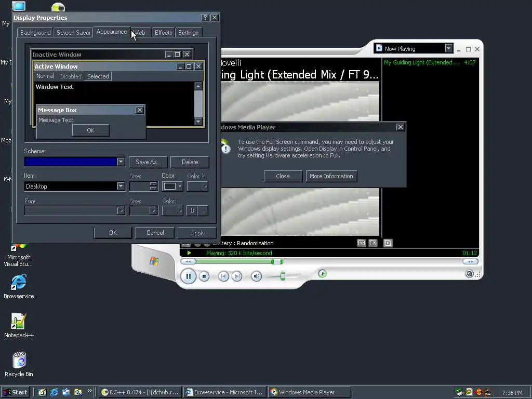This screenshot has height=399, width=532.
Task: Pause playback in Windows Media Player
Action: pos(188,276)
